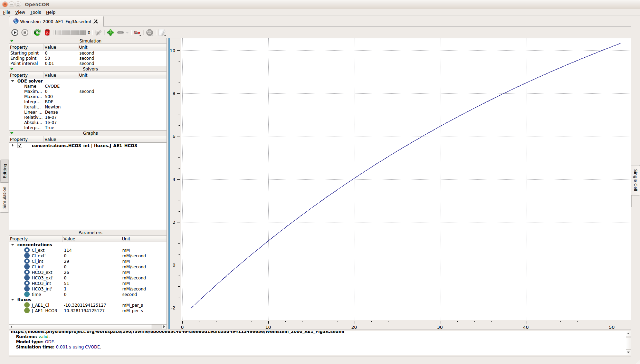The image size is (640, 364).
Task: Add a graph panel with green plus
Action: [x=110, y=32]
